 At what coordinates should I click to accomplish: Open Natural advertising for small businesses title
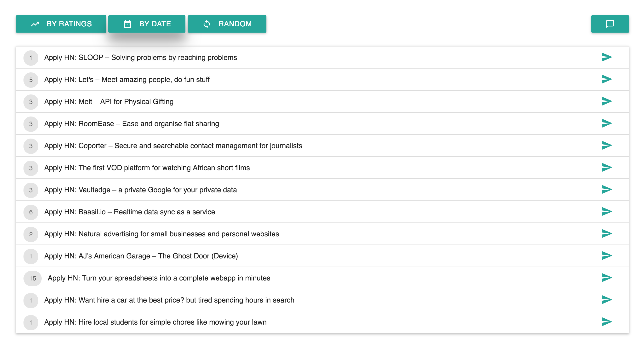click(x=161, y=234)
